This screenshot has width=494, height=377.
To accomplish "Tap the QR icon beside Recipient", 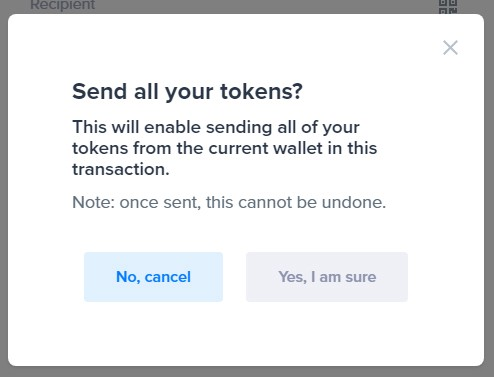I will [x=448, y=6].
